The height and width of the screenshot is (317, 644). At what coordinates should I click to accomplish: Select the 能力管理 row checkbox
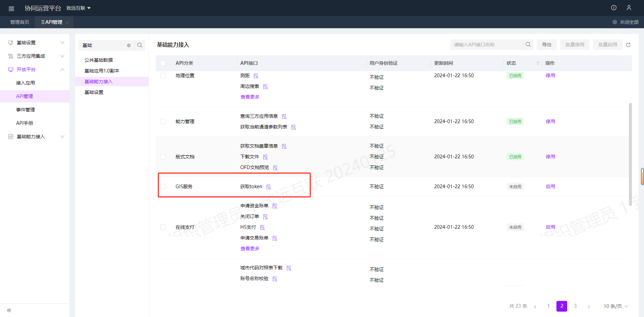point(163,121)
